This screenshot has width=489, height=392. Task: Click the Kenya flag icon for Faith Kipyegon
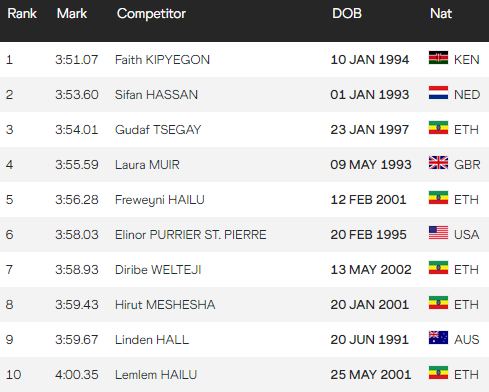tap(438, 58)
